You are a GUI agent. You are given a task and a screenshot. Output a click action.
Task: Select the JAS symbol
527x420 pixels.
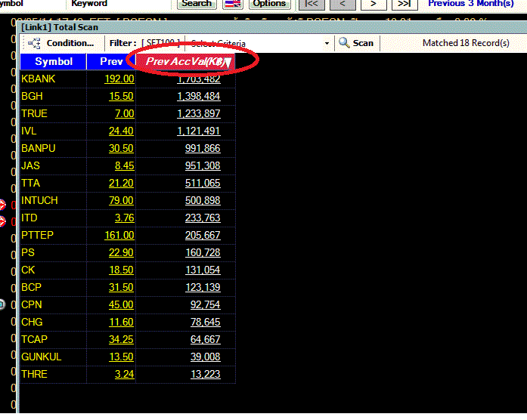pyautogui.click(x=30, y=166)
